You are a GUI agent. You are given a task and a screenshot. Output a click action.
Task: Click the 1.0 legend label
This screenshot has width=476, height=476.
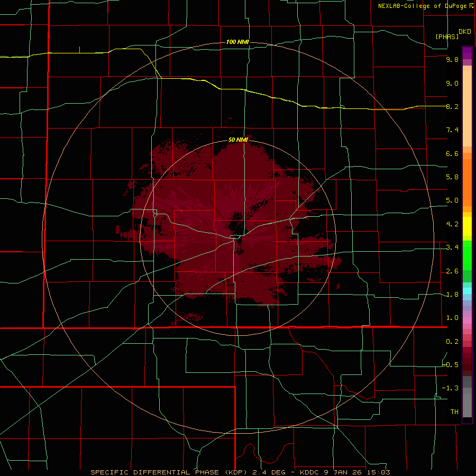452,318
